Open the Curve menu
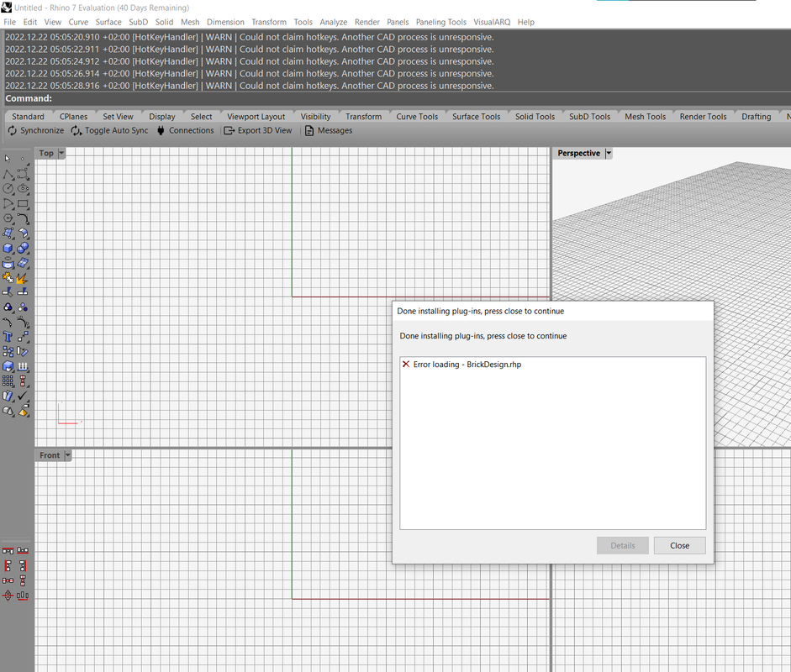Image resolution: width=791 pixels, height=672 pixels. [x=78, y=22]
